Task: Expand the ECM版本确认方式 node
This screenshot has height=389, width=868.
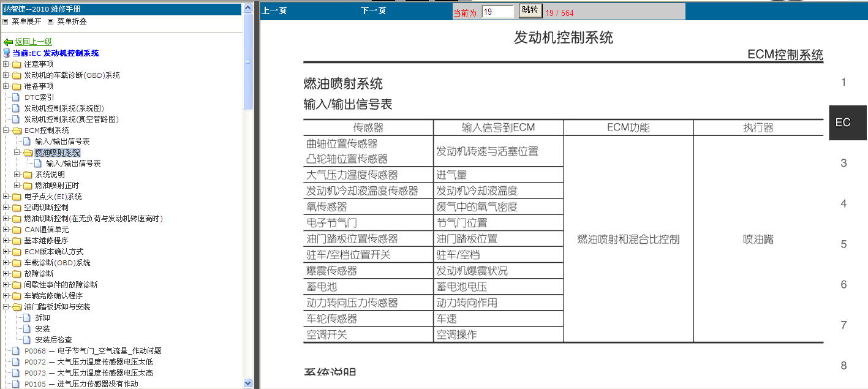Action: click(6, 252)
